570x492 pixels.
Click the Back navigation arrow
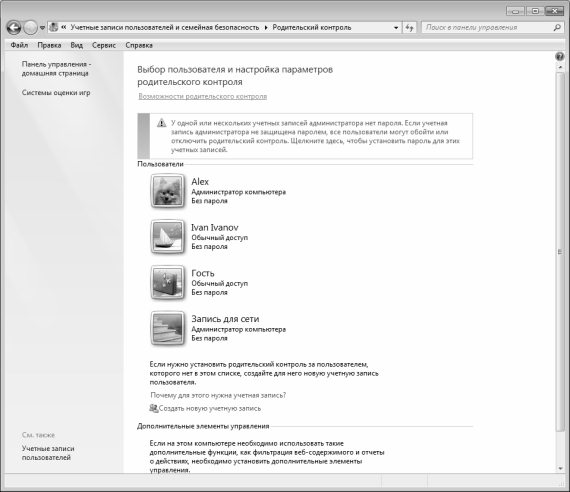(x=14, y=28)
